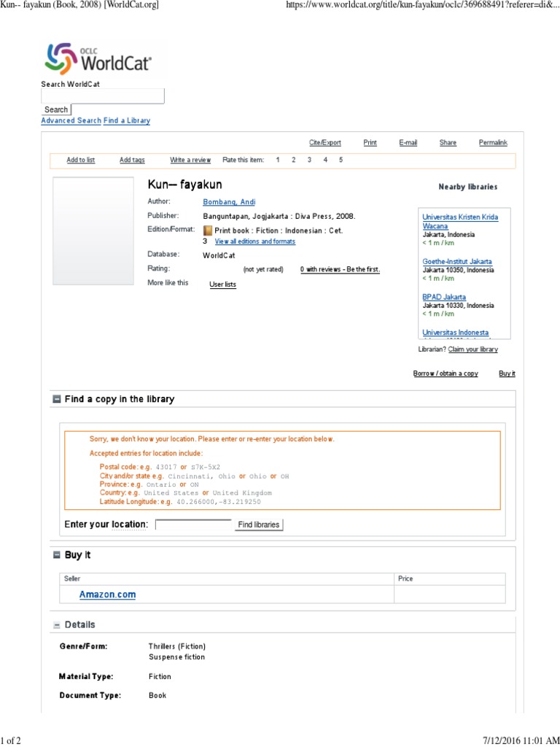Click the Search WorldCat text field
Viewport: 560px width, 747px height.
point(103,96)
